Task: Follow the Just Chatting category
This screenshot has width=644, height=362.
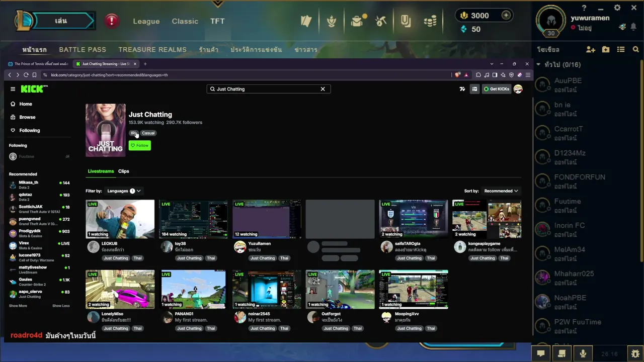Action: [139, 145]
